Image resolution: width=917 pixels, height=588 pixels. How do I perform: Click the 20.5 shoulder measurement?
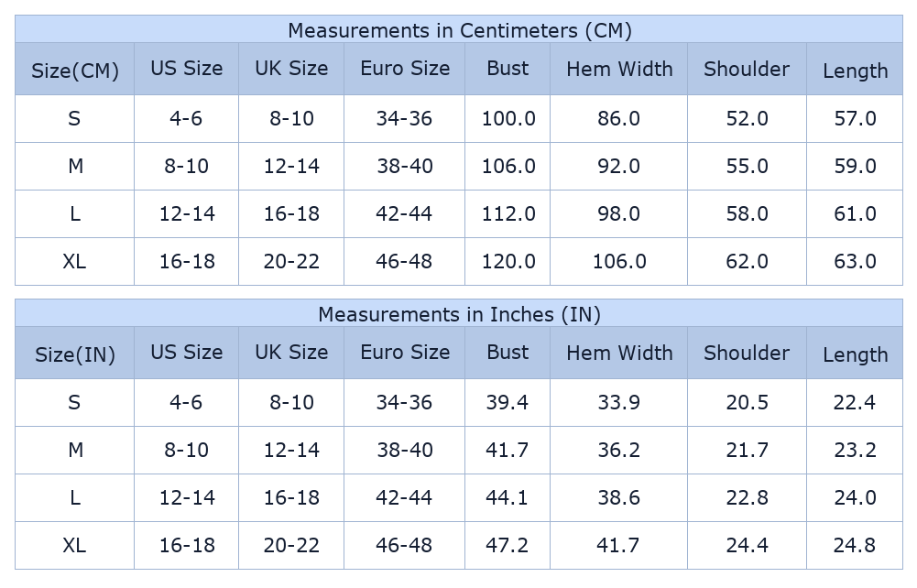[x=747, y=403]
